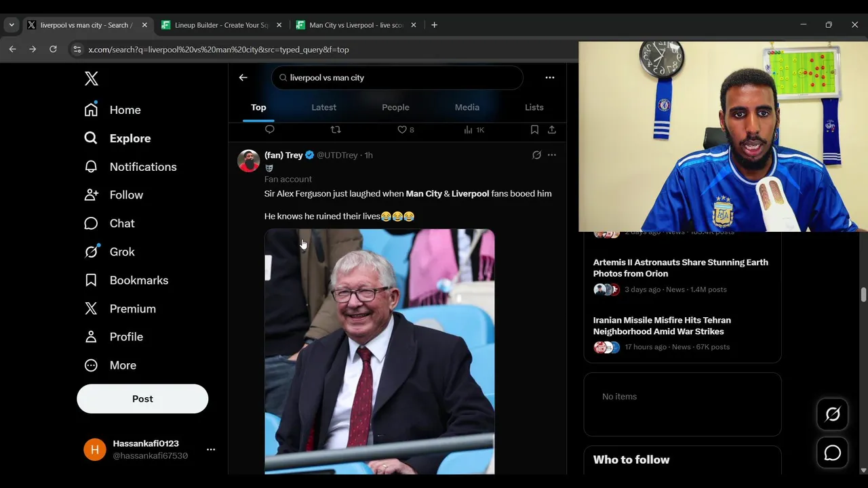The image size is (868, 488).
Task: Reply to the previous tweet
Action: (270, 129)
